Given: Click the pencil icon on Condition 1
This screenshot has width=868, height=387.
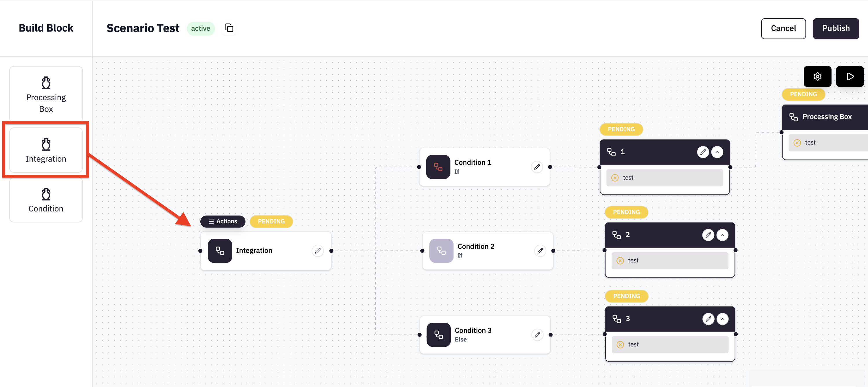Looking at the screenshot, I should click(x=537, y=167).
